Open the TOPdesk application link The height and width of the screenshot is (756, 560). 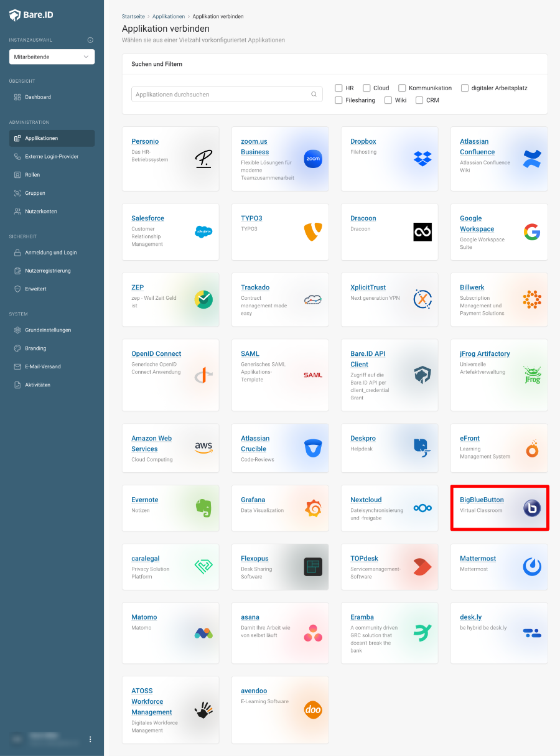click(365, 558)
